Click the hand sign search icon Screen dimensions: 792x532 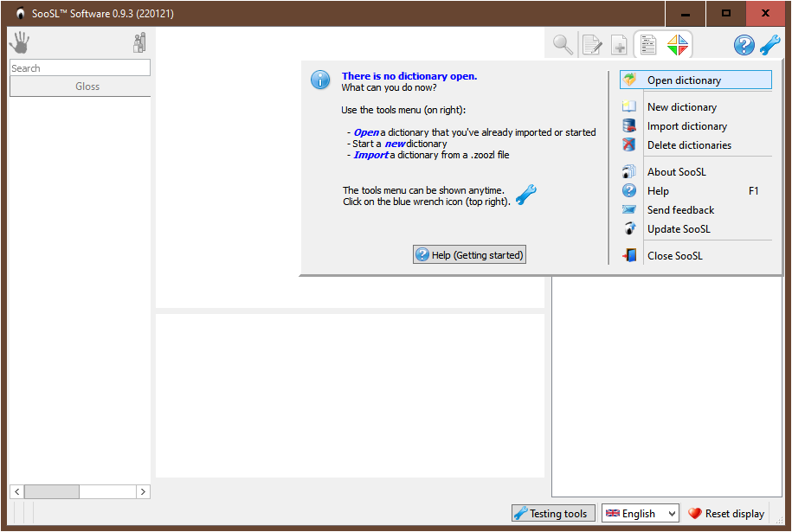click(20, 42)
